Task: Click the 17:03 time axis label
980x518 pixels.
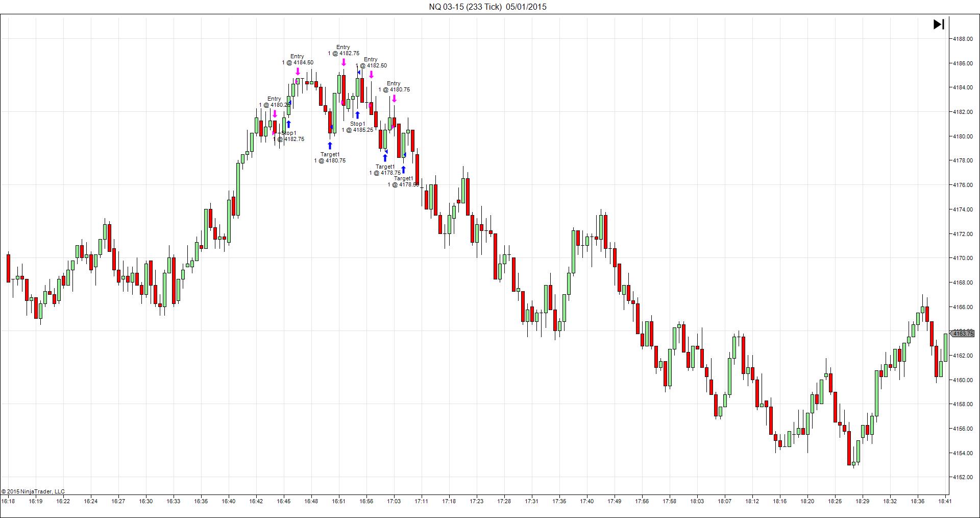Action: tap(394, 501)
